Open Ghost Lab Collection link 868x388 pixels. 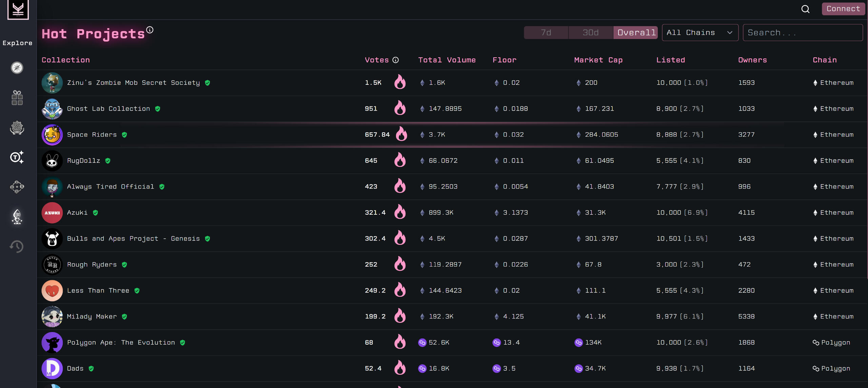click(108, 109)
